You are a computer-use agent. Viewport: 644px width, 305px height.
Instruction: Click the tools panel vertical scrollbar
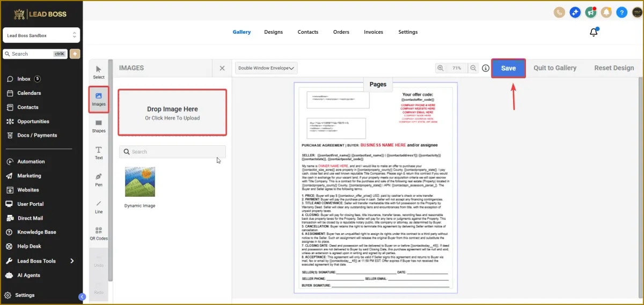pos(111,172)
